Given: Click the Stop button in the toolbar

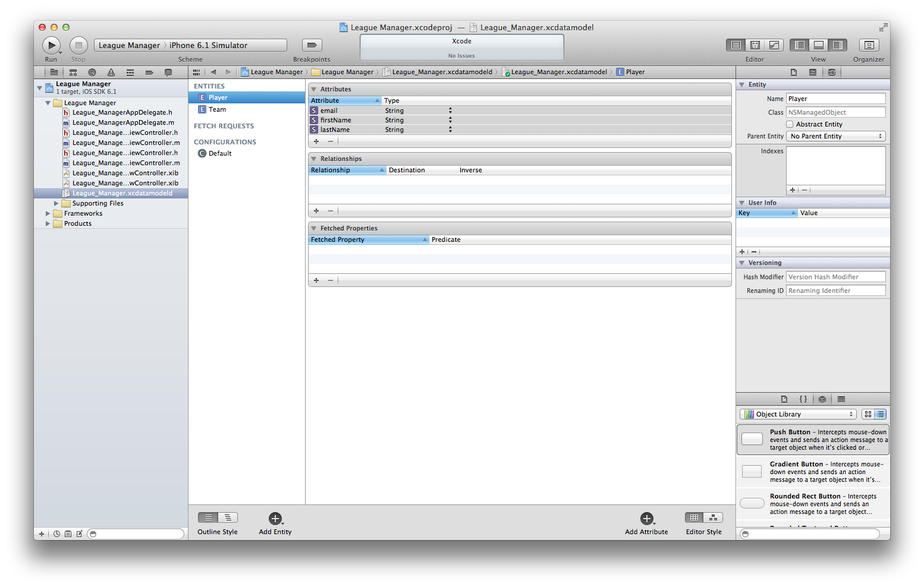Looking at the screenshot, I should click(78, 45).
